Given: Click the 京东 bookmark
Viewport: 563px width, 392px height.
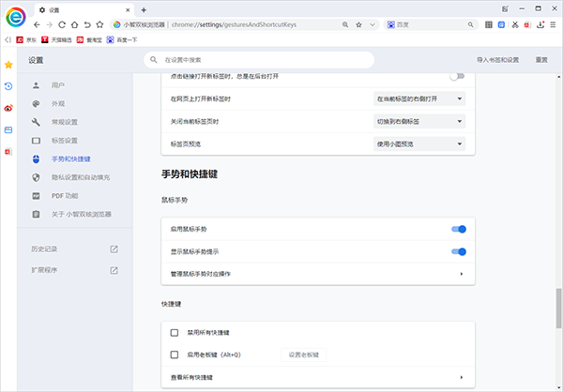Looking at the screenshot, I should 26,39.
